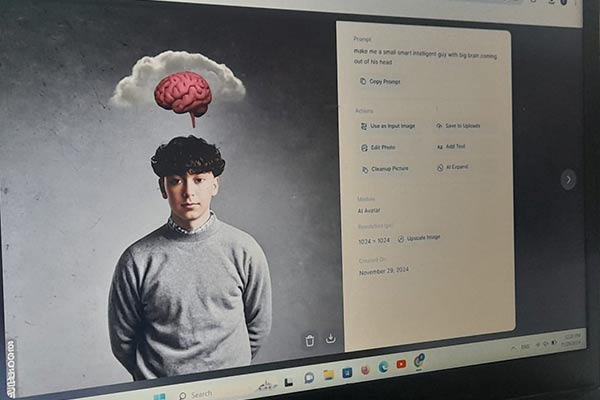Go to next image with right chevron
This screenshot has width=600, height=400.
569,180
